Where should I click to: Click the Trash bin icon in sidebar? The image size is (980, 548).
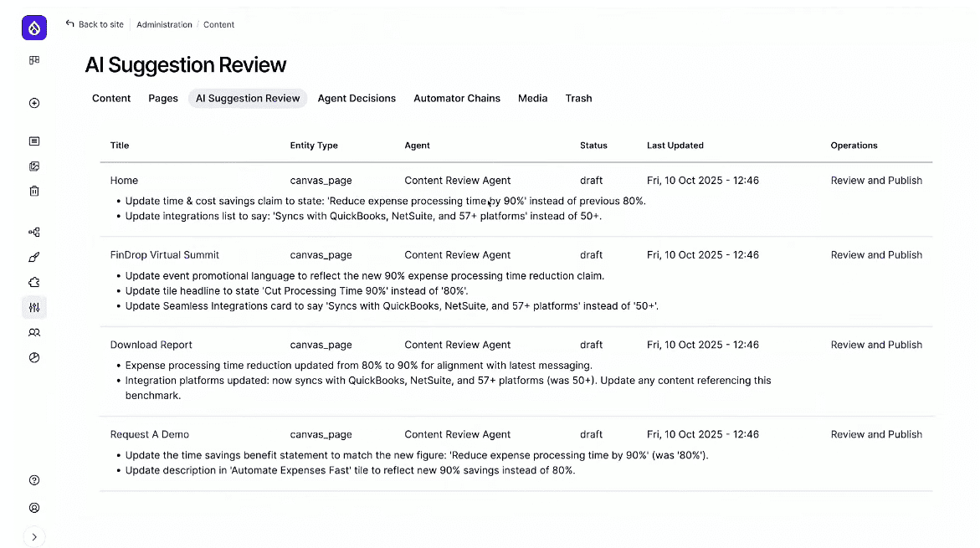(33, 191)
